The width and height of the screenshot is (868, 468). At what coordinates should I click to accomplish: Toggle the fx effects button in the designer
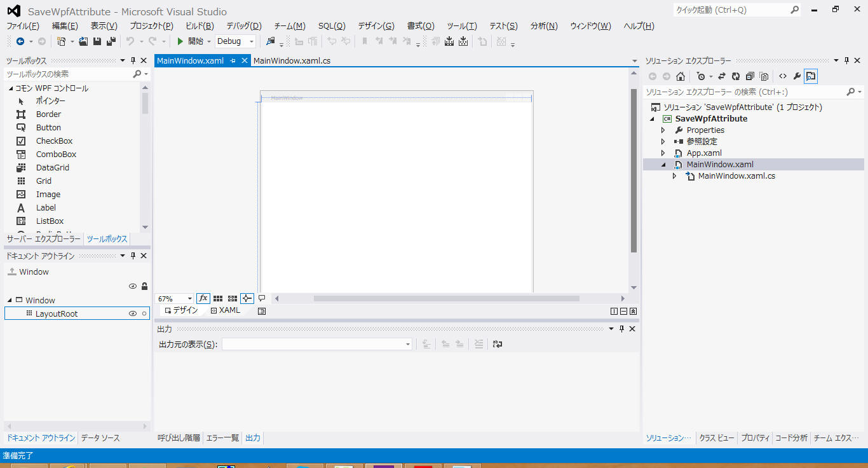[203, 298]
